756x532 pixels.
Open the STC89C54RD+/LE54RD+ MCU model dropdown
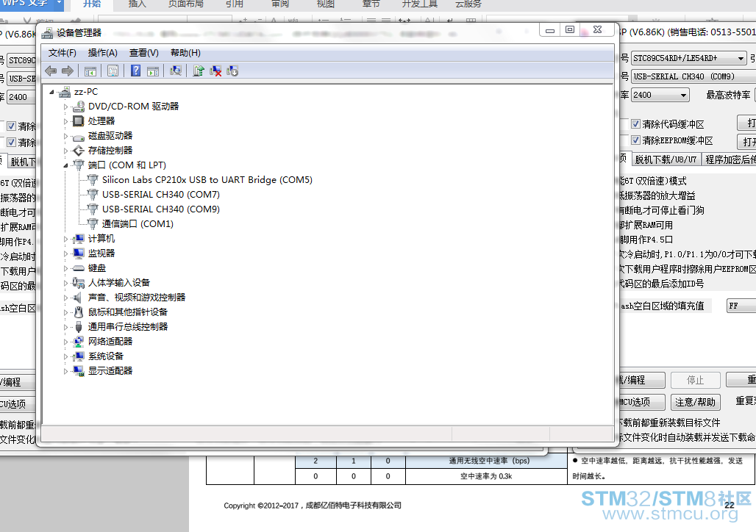[x=741, y=58]
